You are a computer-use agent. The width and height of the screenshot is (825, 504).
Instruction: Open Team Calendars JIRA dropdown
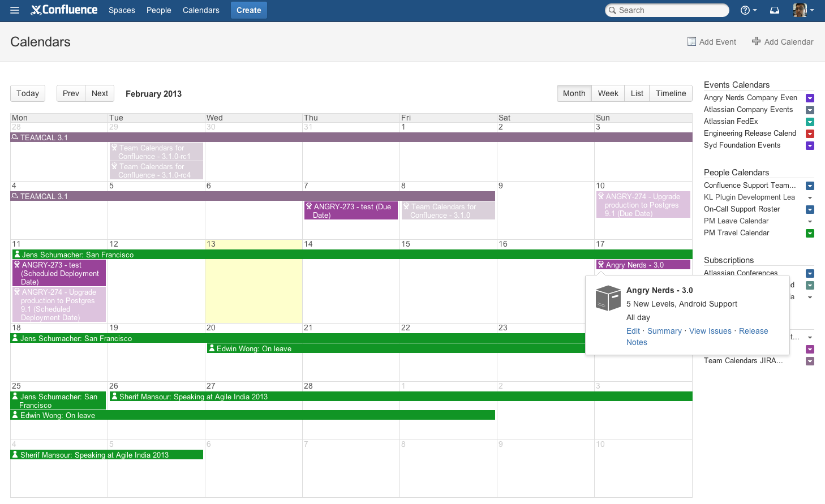tap(810, 361)
